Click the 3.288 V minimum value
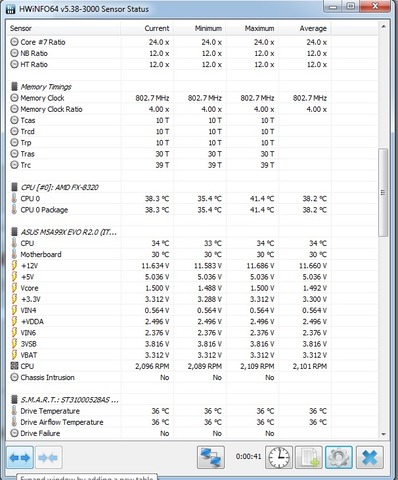Viewport: 398px width, 480px height. pyautogui.click(x=209, y=299)
